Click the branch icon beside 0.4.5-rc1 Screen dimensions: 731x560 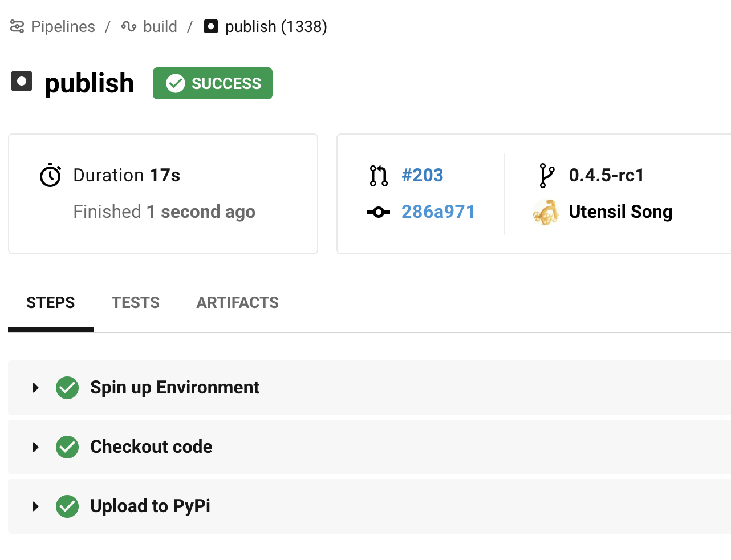546,176
